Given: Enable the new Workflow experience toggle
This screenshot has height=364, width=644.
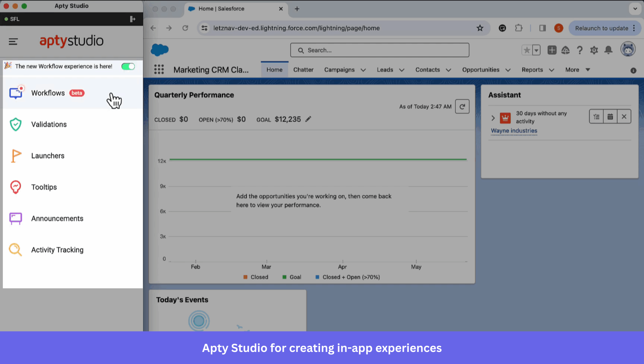Looking at the screenshot, I should [128, 66].
